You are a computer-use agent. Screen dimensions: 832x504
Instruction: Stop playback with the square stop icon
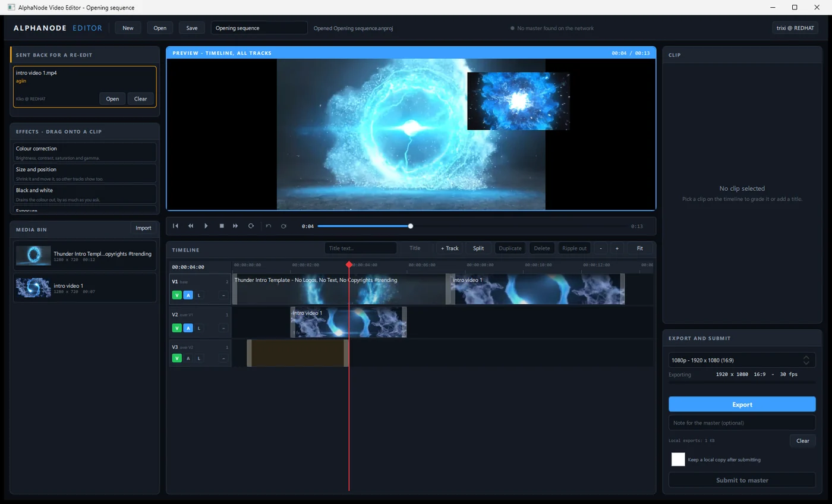pos(222,226)
